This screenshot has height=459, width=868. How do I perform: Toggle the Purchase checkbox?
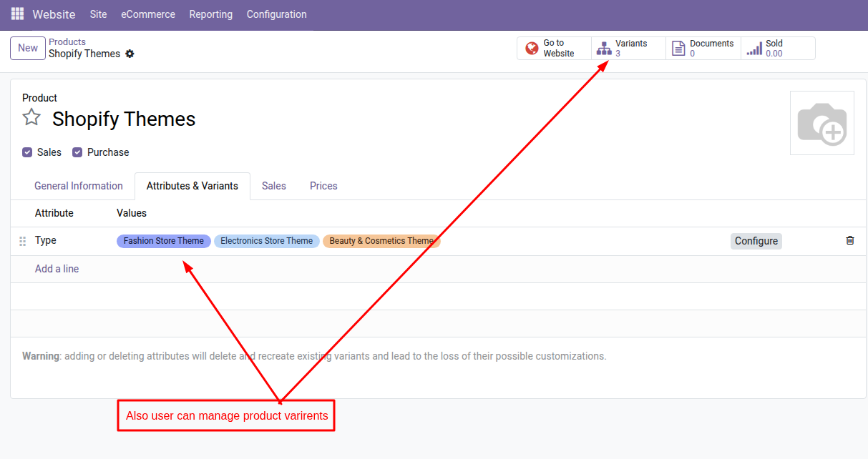pyautogui.click(x=77, y=152)
